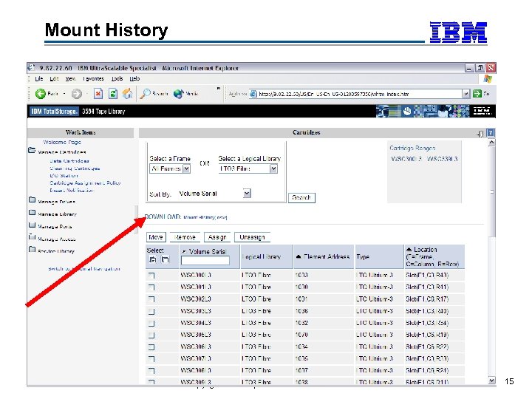The image size is (532, 399).
Task: Open the Favorites menu
Action: (93, 79)
